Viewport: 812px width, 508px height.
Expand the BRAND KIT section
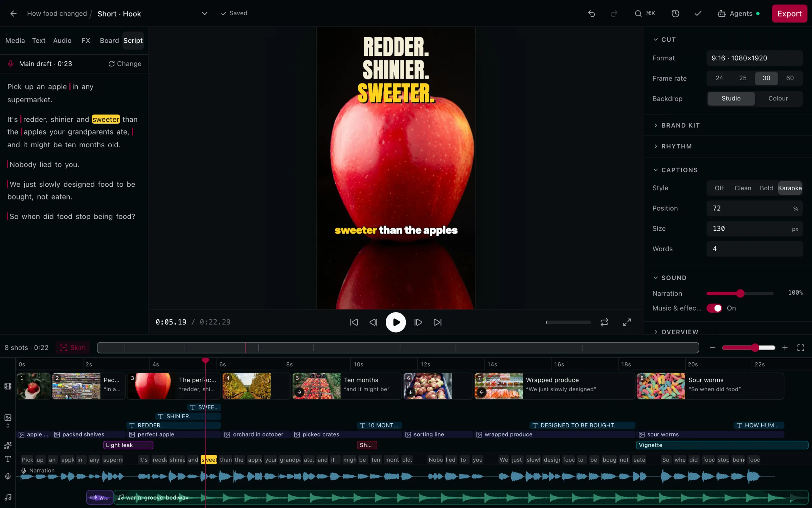point(676,125)
